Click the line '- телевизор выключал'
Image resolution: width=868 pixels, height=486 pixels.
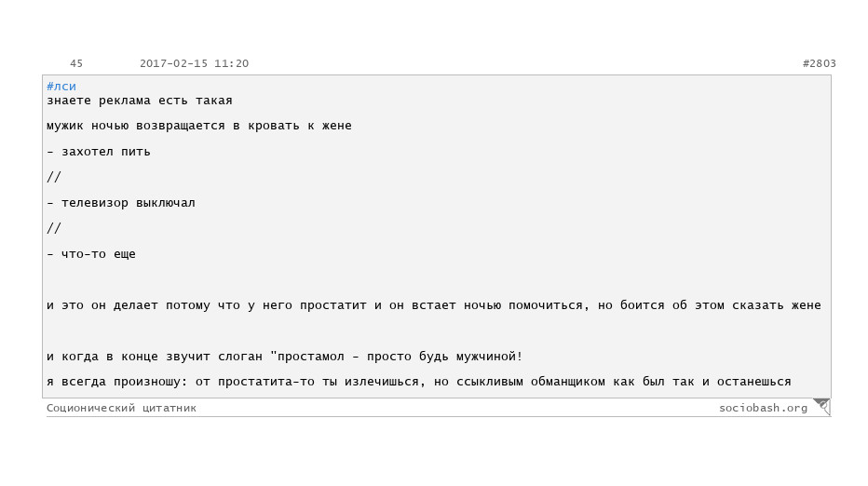121,203
